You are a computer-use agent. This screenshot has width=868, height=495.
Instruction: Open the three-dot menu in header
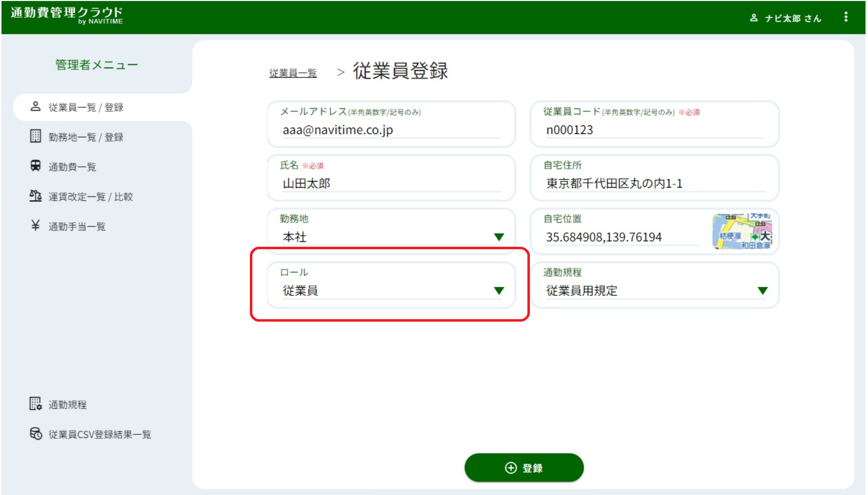click(x=846, y=17)
